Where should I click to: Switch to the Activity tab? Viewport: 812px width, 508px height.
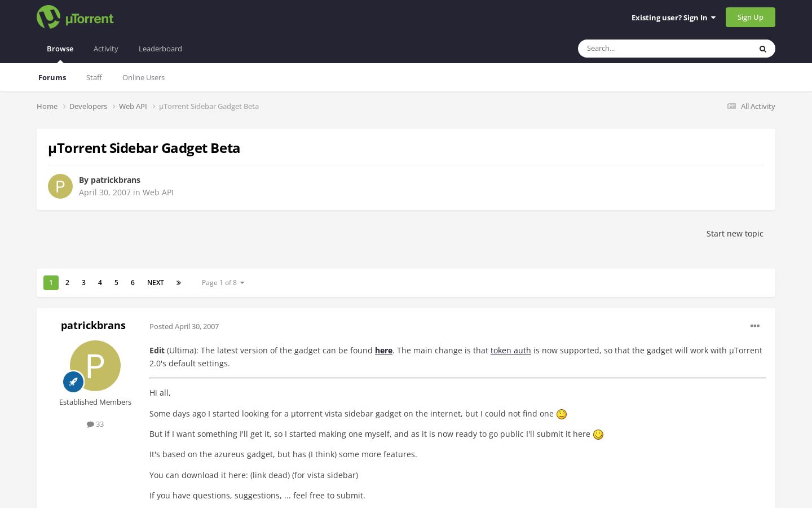(x=105, y=49)
